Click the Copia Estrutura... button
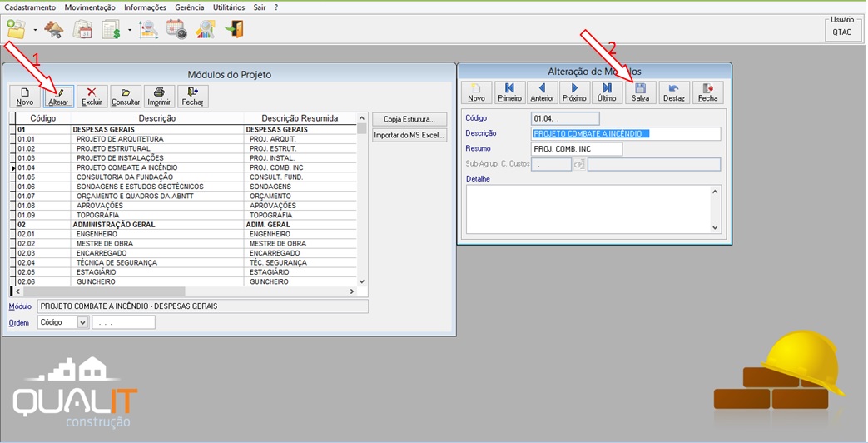Viewport: 868px width, 443px height. [x=409, y=119]
